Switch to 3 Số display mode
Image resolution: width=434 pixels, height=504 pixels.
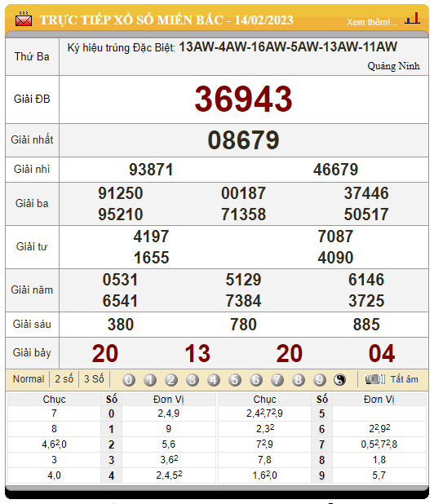click(x=94, y=379)
